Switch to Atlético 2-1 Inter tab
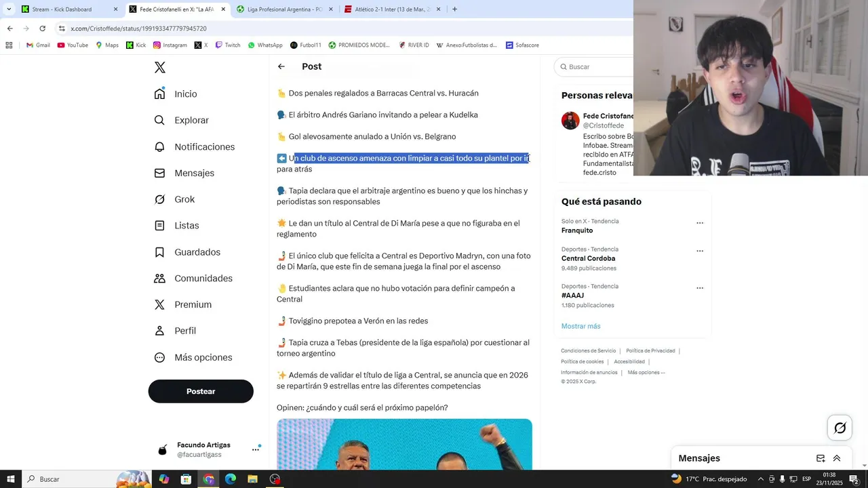The image size is (868, 488). pyautogui.click(x=392, y=9)
